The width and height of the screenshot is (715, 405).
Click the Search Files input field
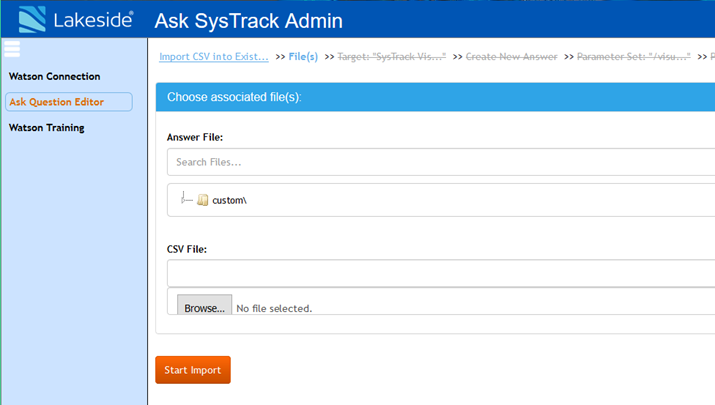[441, 162]
